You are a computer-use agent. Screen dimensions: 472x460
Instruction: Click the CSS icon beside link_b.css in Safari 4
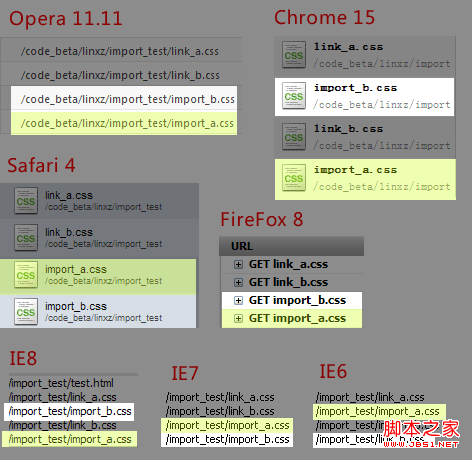click(26, 238)
